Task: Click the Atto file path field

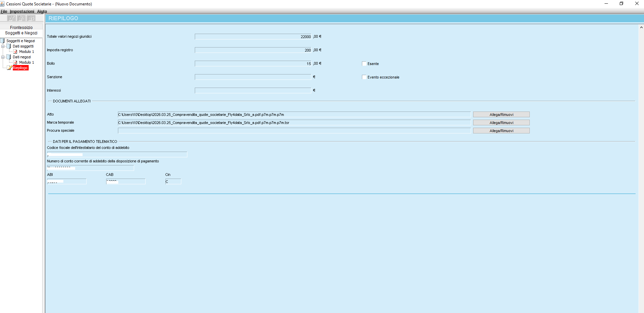Action: pyautogui.click(x=294, y=115)
